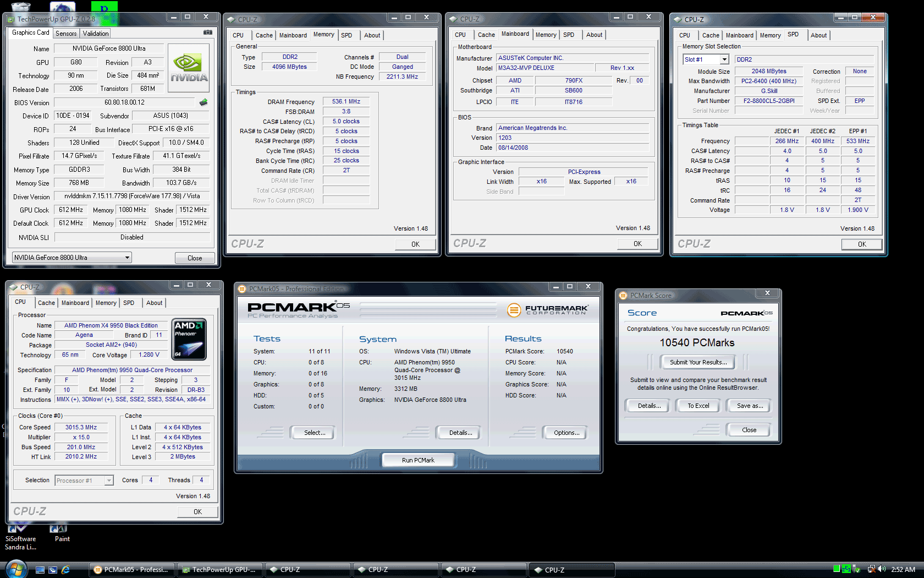Viewport: 924px width, 578px height.
Task: Click the part number F2-8800CL5-2GBPI
Action: point(769,101)
